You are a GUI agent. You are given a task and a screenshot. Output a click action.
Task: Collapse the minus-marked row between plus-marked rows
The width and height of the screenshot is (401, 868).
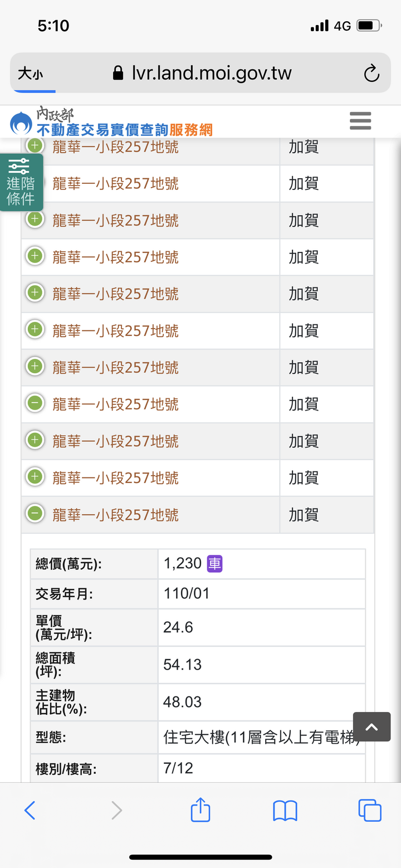[x=35, y=403]
